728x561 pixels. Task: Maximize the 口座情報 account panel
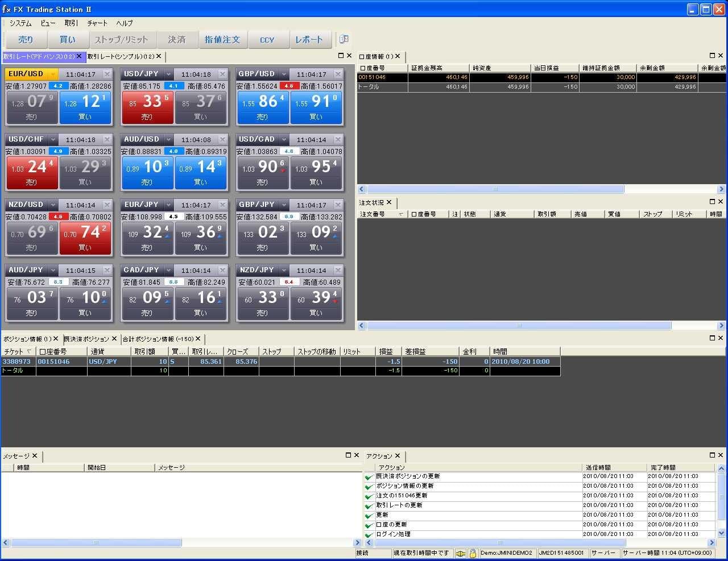[x=712, y=56]
